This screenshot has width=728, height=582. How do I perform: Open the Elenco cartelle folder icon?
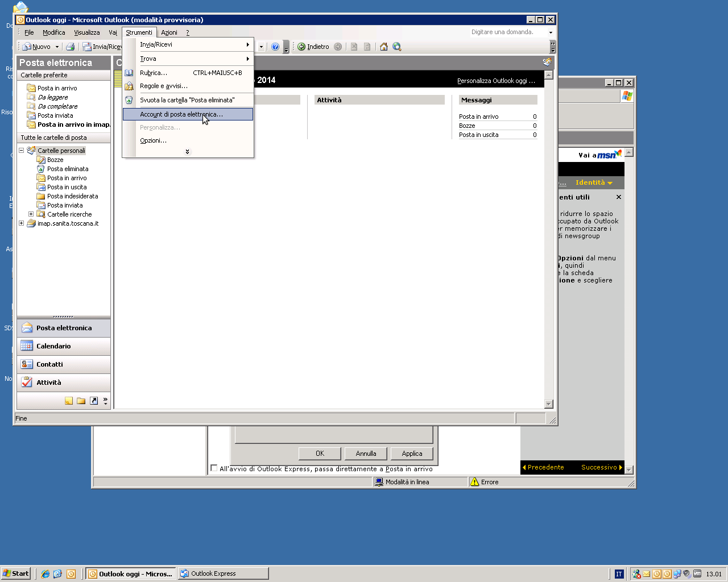coord(81,401)
